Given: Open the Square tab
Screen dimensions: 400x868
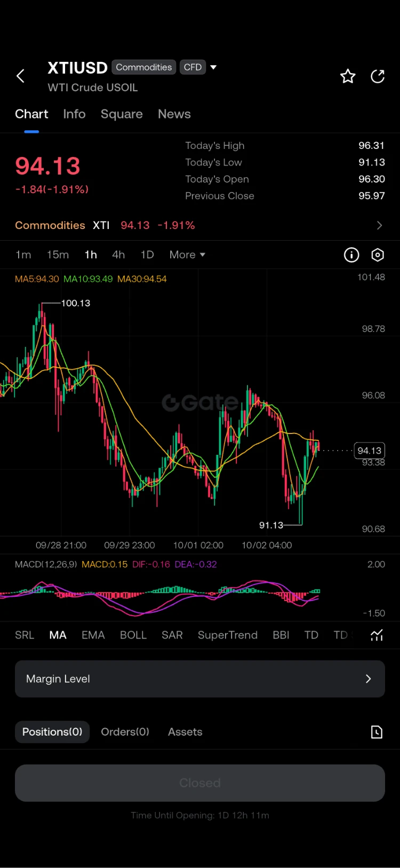Looking at the screenshot, I should tap(122, 114).
